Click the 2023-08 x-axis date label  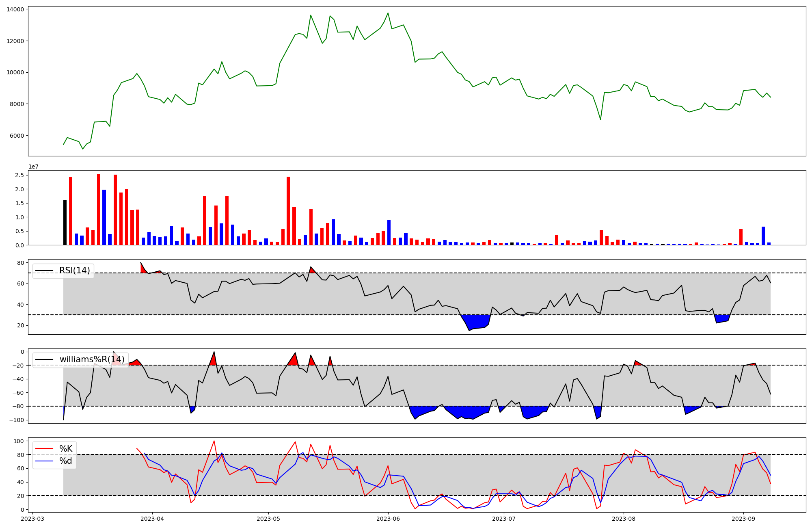(624, 518)
